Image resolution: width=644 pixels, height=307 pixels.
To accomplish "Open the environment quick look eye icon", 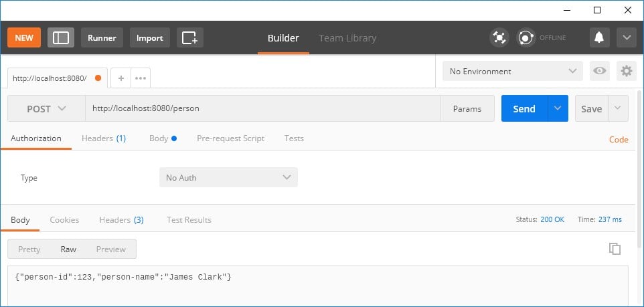I will [600, 71].
